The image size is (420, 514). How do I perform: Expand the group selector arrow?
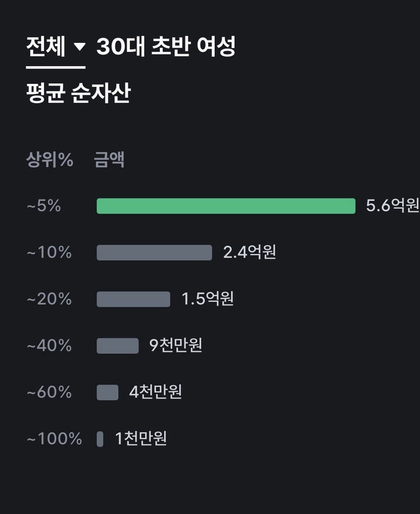(79, 47)
